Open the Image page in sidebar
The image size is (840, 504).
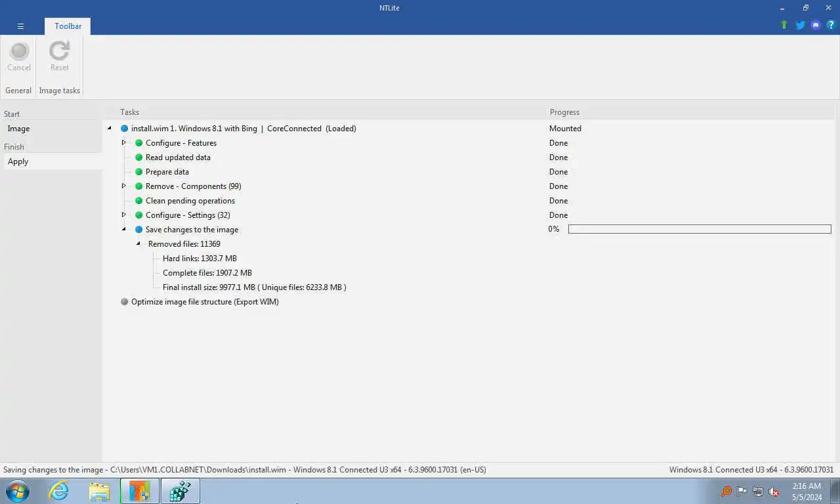(52, 129)
